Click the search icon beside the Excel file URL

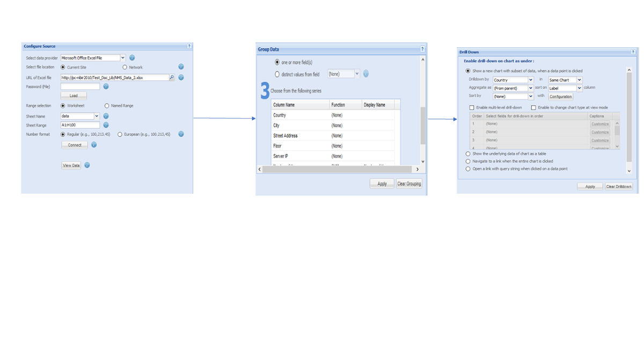tap(172, 77)
